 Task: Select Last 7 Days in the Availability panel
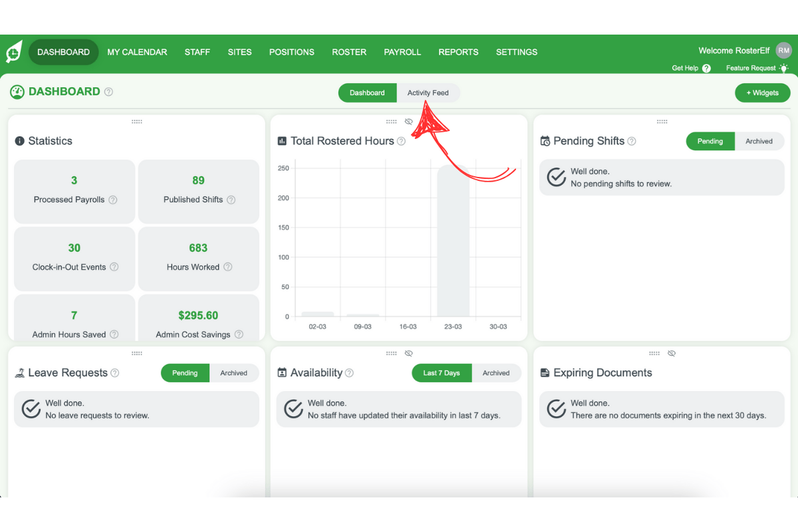pyautogui.click(x=441, y=373)
